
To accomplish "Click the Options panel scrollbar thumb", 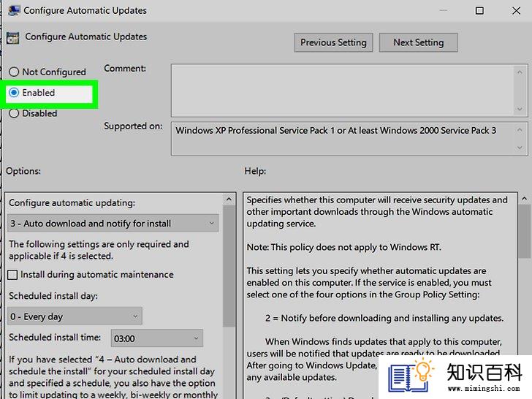I will pos(229,266).
